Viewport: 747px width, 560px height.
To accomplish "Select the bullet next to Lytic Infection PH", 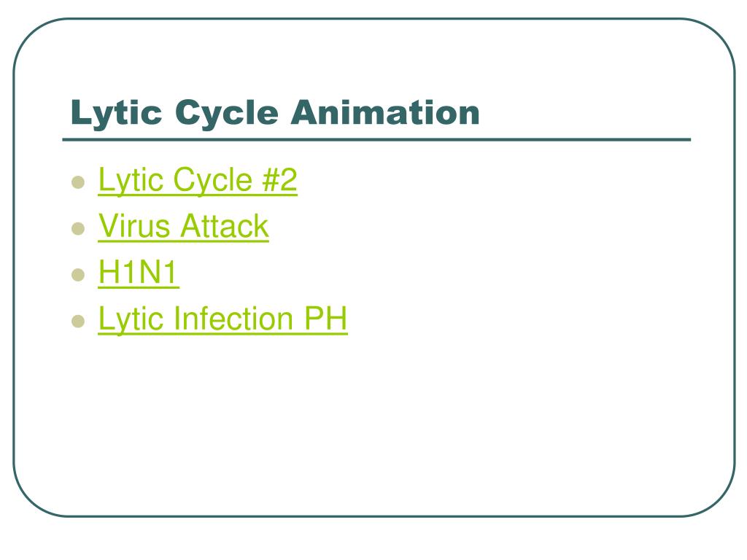I will point(78,321).
